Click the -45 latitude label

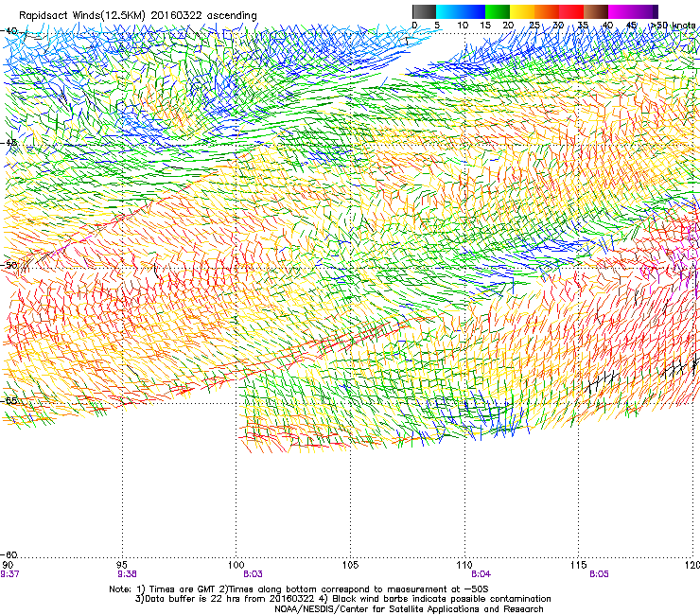point(9,143)
